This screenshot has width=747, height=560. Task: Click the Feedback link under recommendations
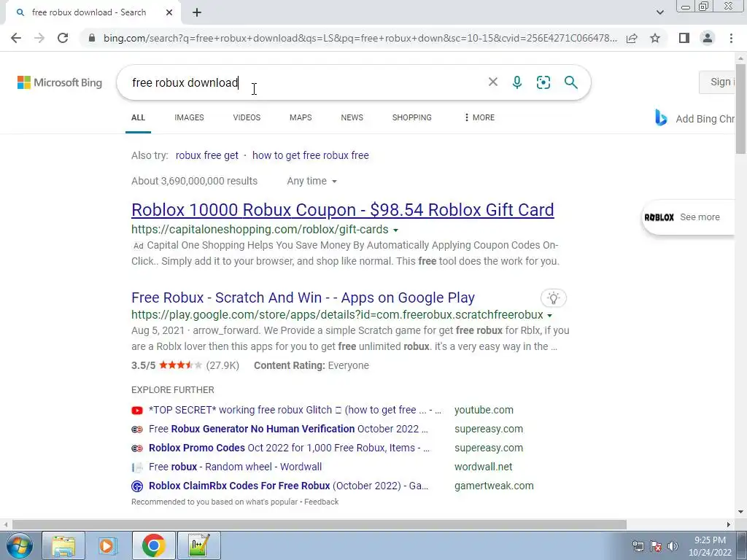click(x=322, y=502)
